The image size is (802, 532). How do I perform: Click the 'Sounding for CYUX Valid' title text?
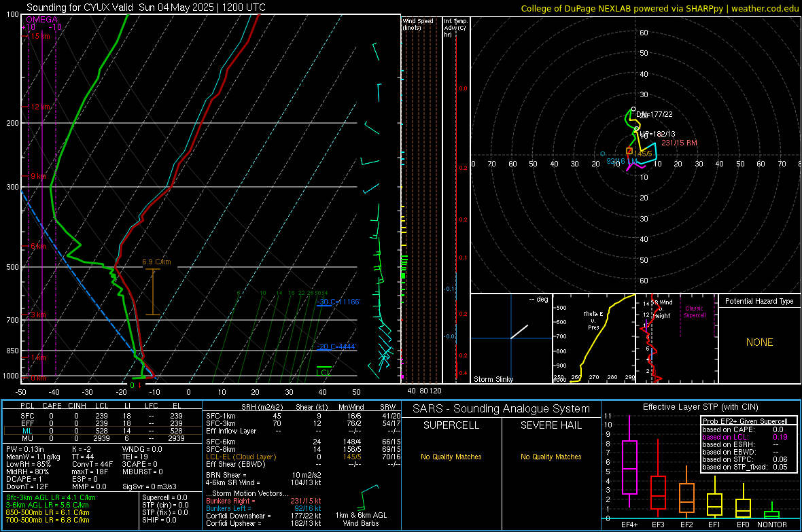point(80,7)
